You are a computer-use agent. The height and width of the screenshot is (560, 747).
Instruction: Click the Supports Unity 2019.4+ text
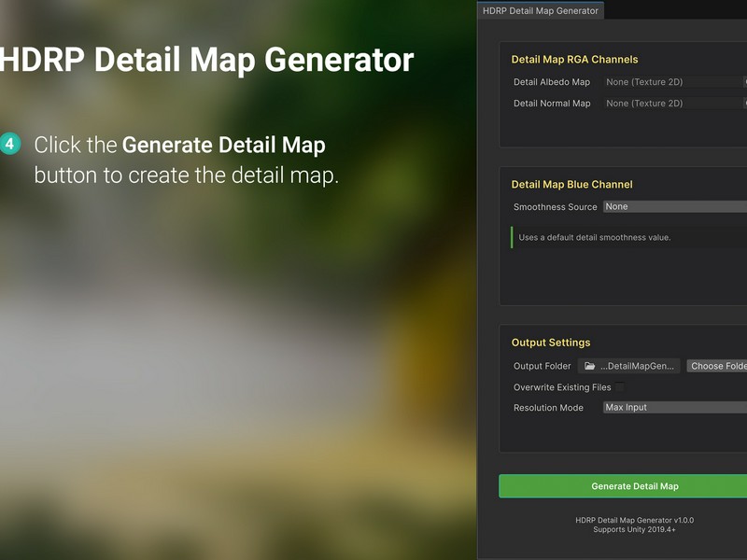coord(635,529)
